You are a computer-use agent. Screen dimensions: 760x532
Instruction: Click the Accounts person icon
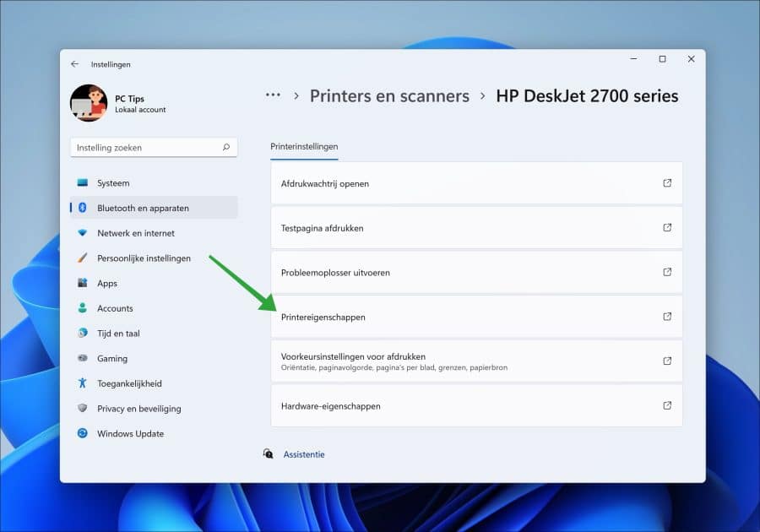83,307
